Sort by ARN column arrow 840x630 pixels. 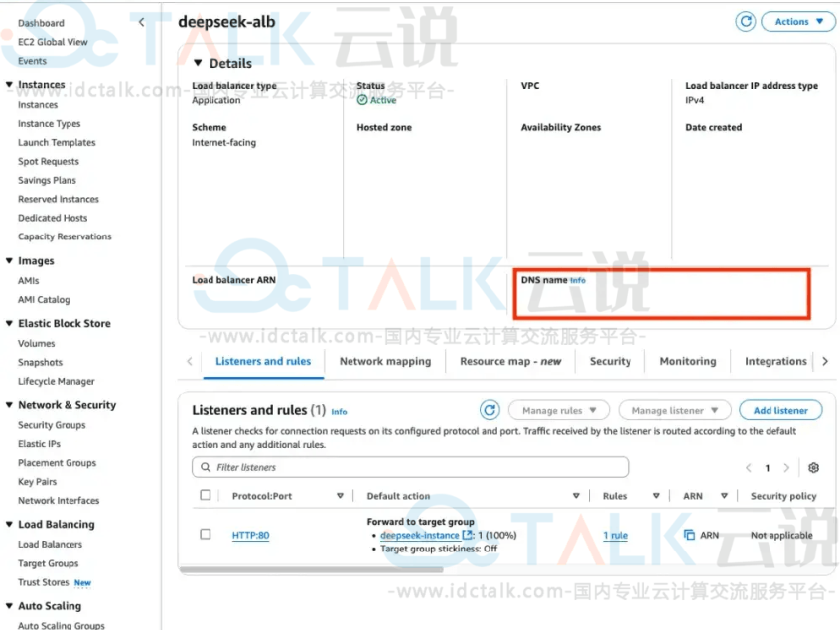tap(724, 496)
